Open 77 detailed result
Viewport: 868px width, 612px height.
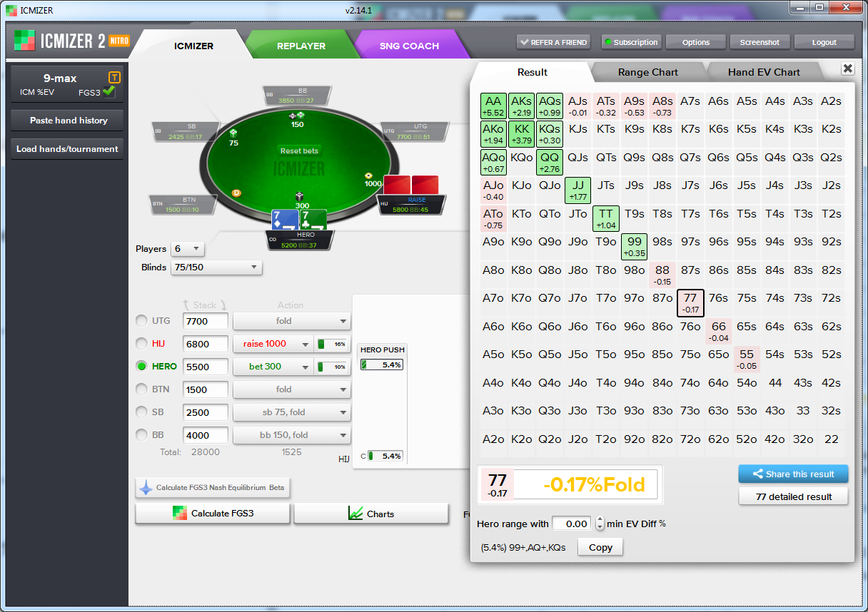tap(794, 496)
